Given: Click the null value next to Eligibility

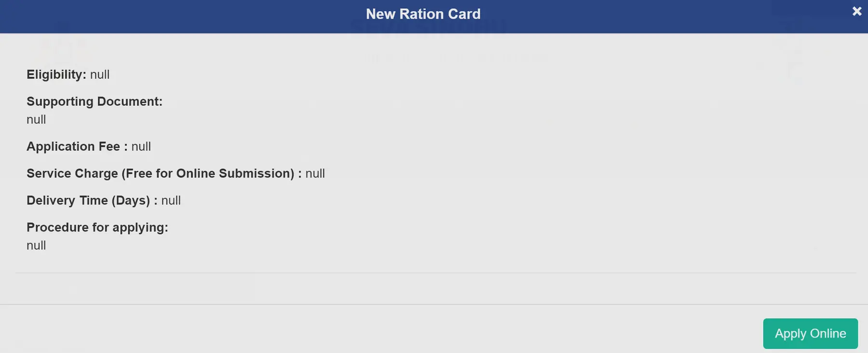Looking at the screenshot, I should tap(100, 74).
